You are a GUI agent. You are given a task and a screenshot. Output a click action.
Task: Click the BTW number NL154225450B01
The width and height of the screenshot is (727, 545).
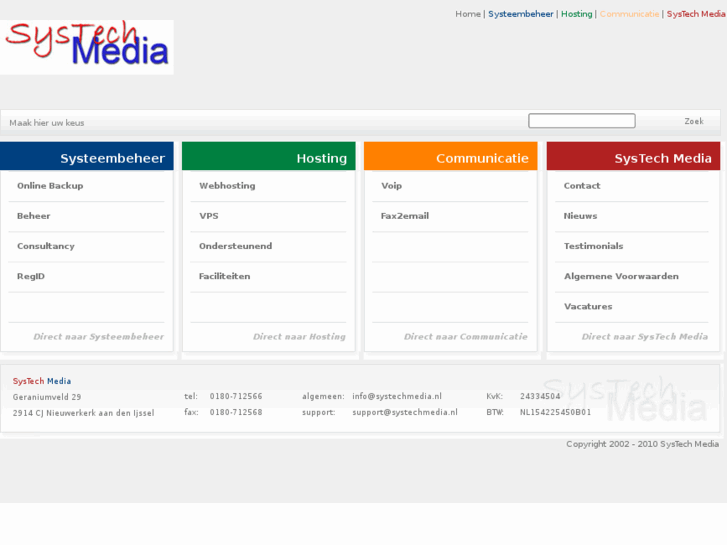[555, 412]
